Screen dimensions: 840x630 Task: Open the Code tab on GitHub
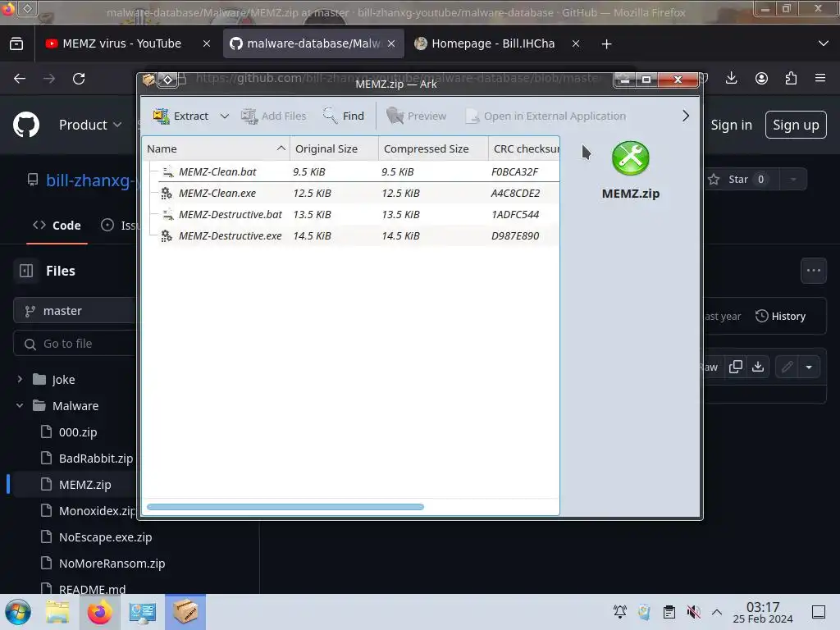click(57, 226)
